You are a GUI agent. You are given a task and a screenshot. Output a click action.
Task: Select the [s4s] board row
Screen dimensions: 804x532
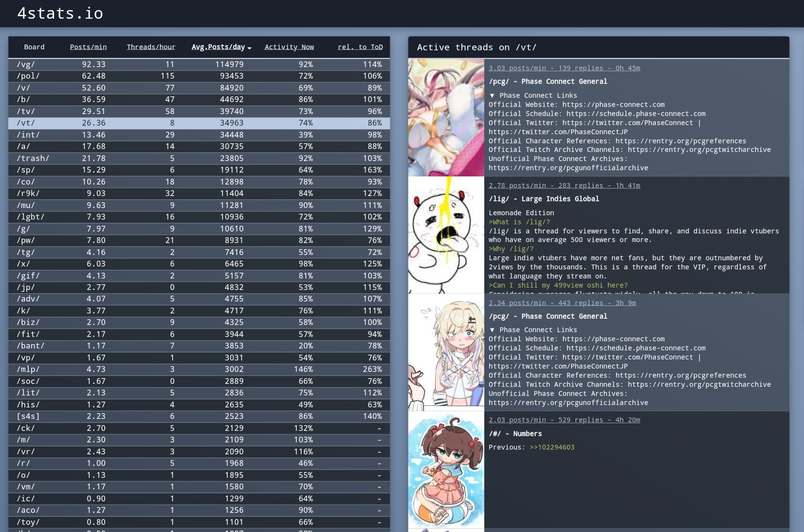199,416
